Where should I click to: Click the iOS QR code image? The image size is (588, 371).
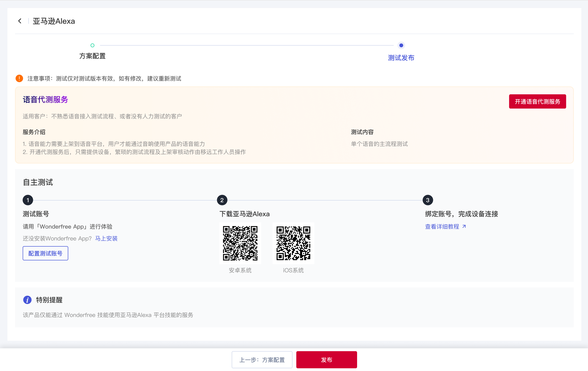tap(293, 243)
